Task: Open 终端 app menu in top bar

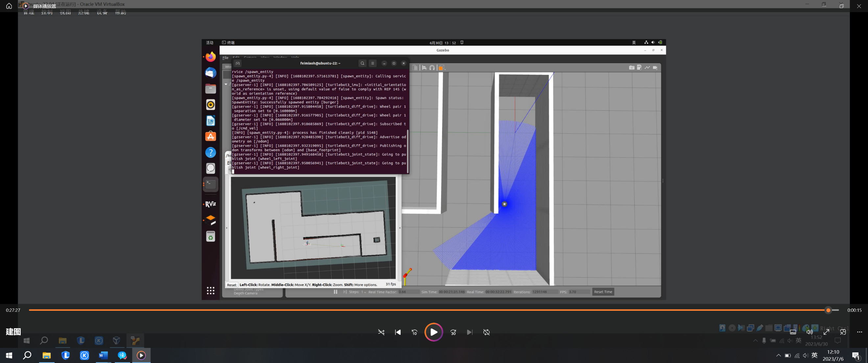Action: tap(228, 43)
